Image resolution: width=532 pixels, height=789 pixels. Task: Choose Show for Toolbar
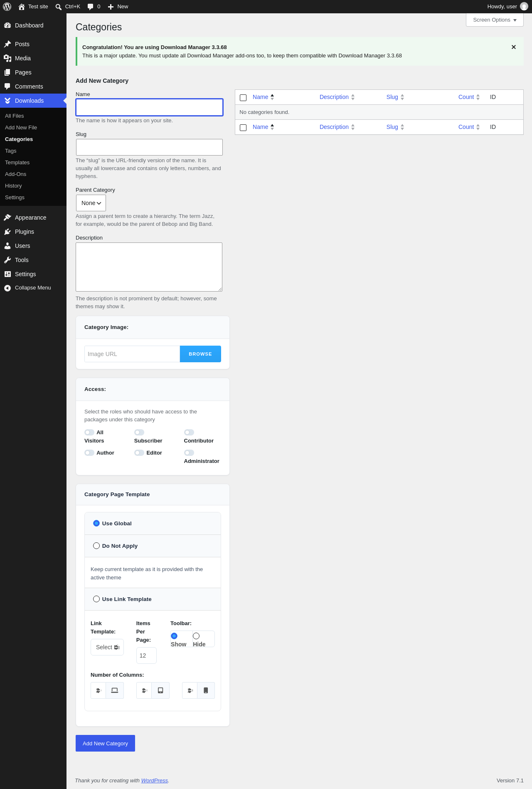[174, 636]
